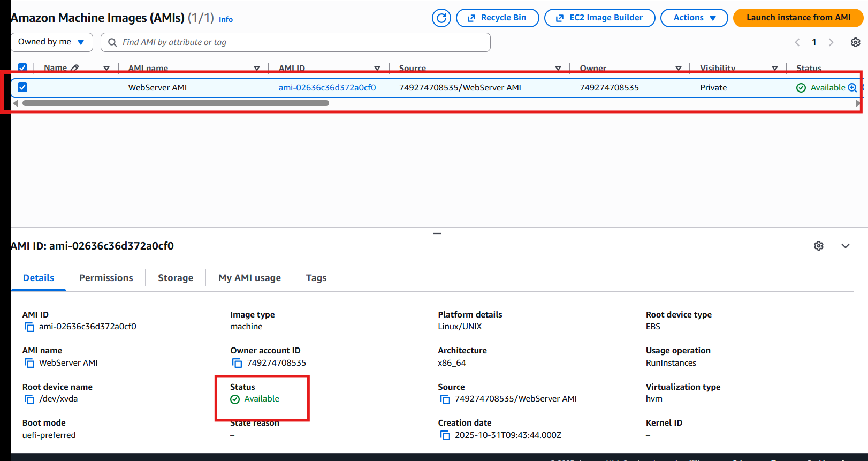Open the Storage tab

[x=176, y=278]
